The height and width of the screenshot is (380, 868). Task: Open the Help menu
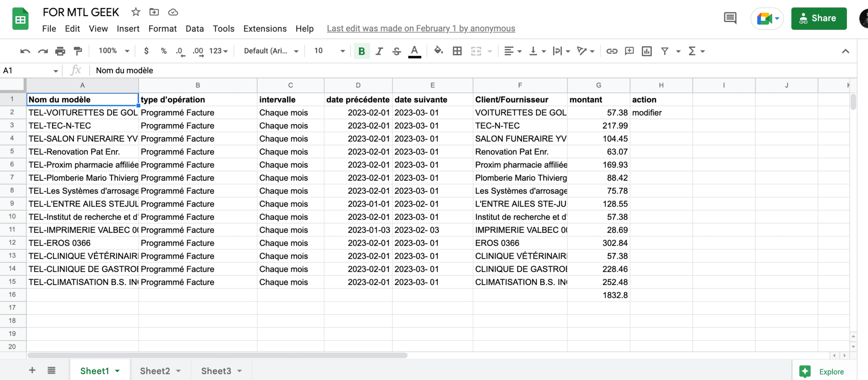click(x=304, y=28)
